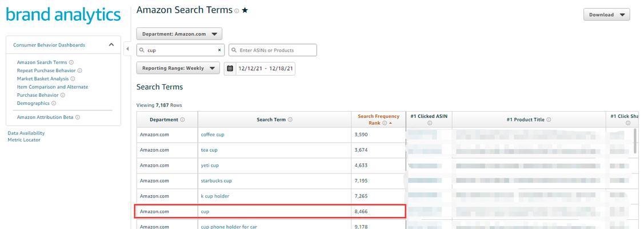
Task: Click the brand analytics logo
Action: (63, 15)
